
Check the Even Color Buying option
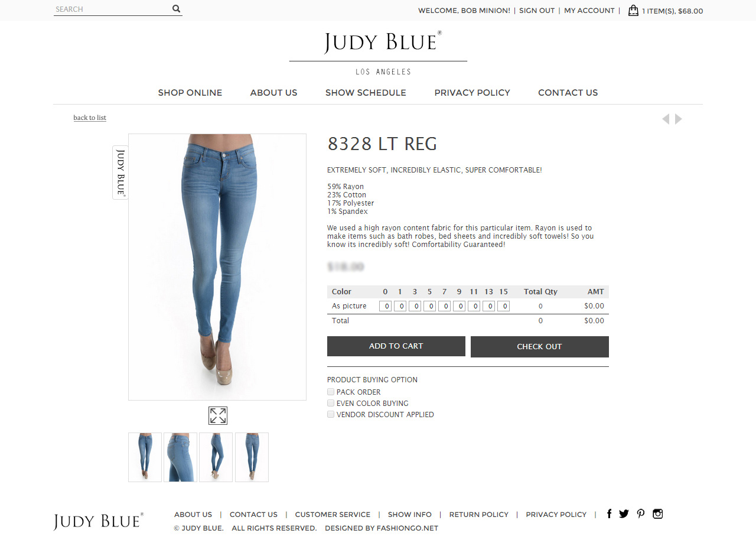point(331,403)
